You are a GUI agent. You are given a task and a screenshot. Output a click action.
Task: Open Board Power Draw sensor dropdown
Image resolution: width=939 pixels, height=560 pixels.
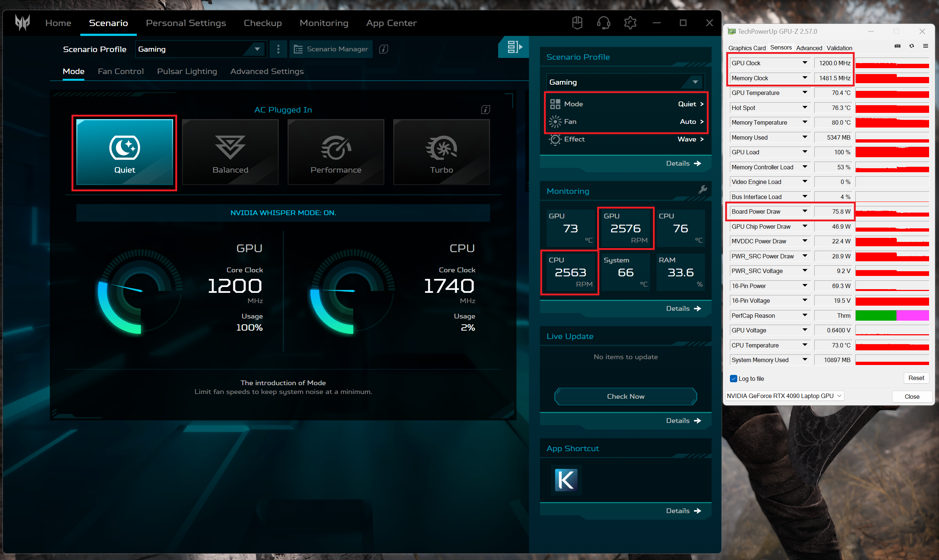pos(805,211)
